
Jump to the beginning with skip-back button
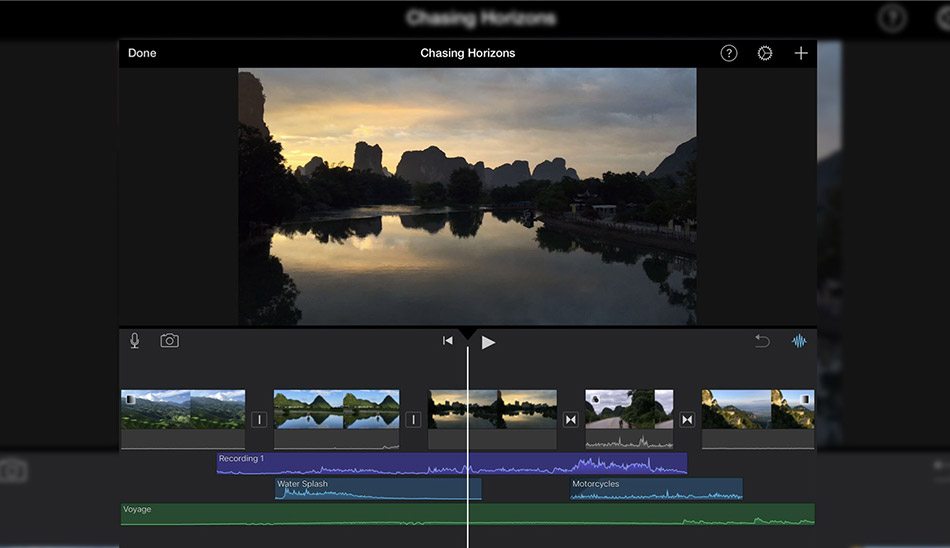point(448,341)
